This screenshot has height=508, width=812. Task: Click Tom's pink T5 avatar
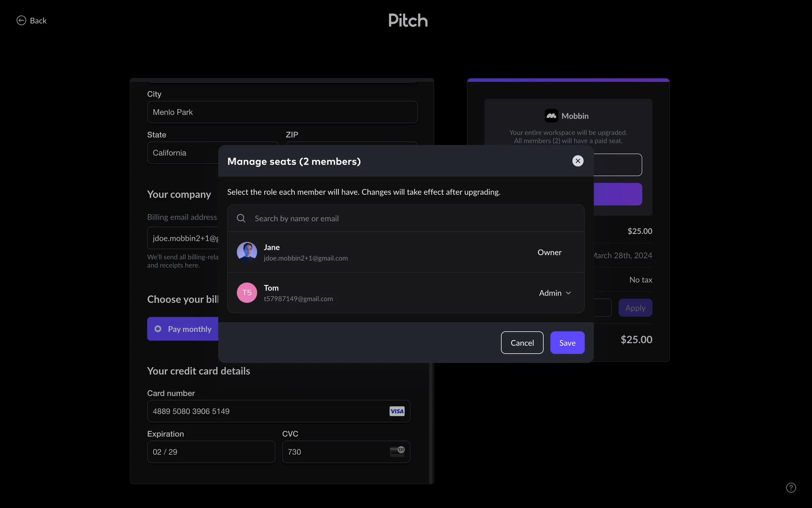[247, 293]
